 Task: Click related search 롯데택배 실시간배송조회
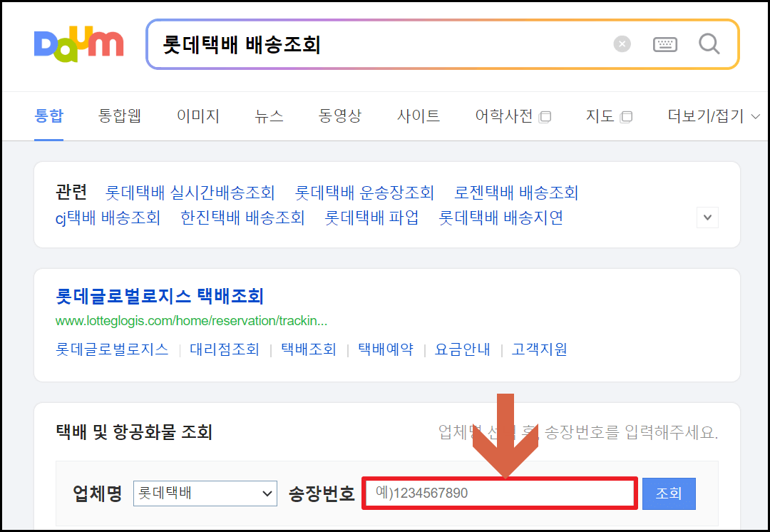pyautogui.click(x=190, y=193)
